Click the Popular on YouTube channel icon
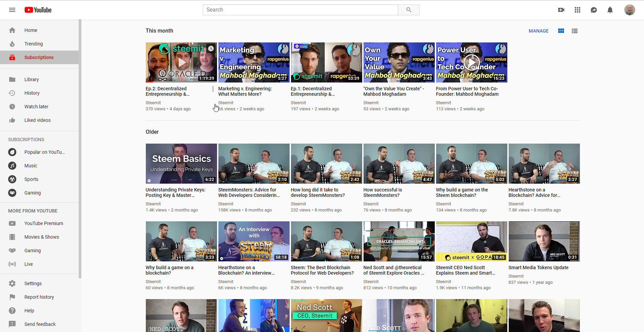The width and height of the screenshot is (644, 332). point(12,152)
